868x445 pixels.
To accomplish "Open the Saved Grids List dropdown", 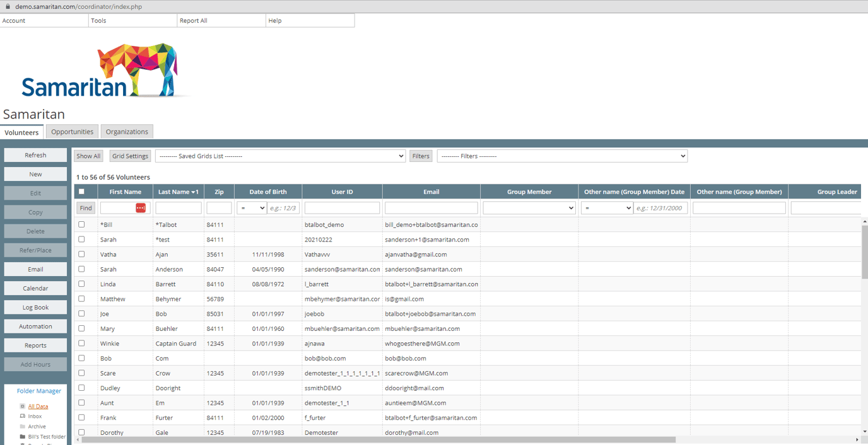I will click(x=280, y=156).
